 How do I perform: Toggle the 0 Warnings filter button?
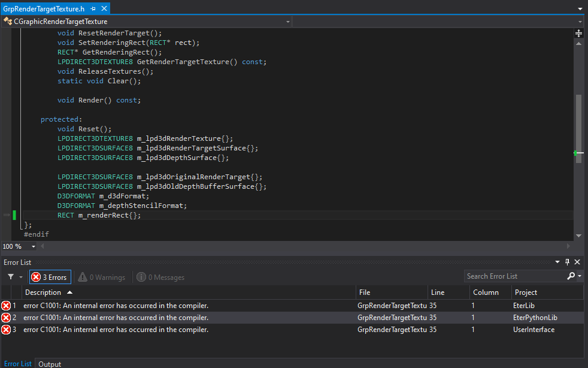click(x=102, y=277)
